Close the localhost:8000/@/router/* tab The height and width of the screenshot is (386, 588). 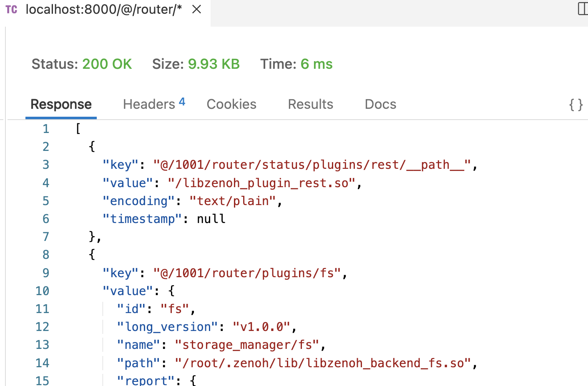196,9
